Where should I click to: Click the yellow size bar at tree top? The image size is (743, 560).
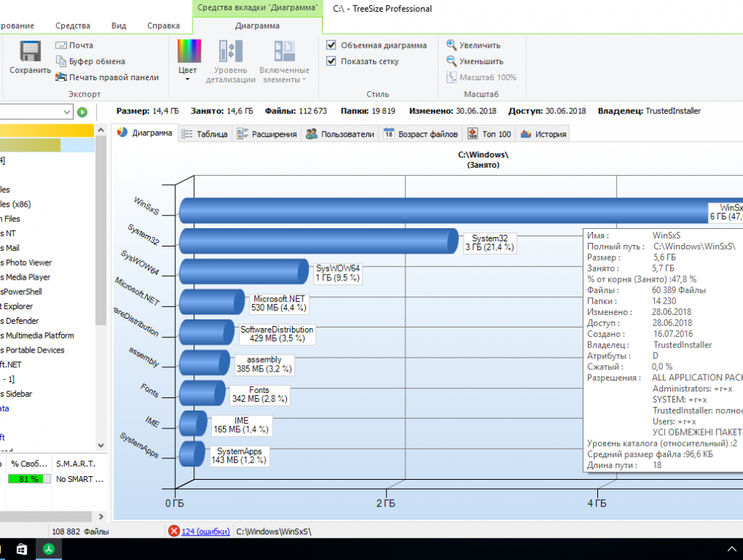(47, 130)
